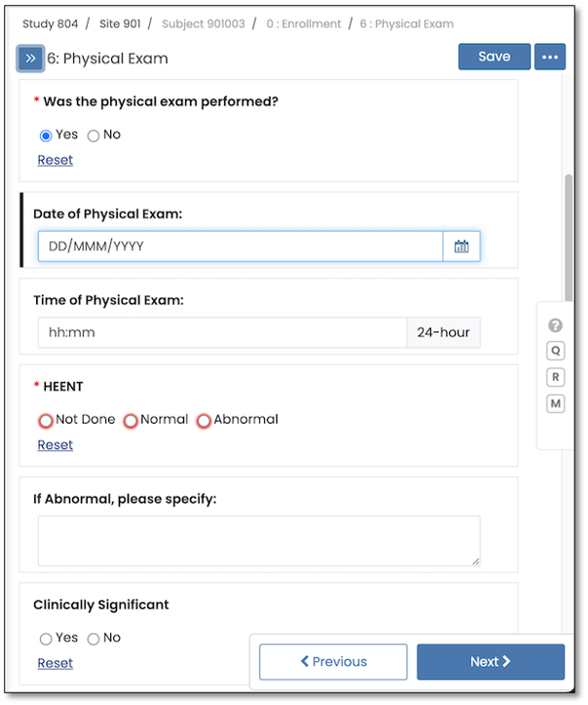This screenshot has width=588, height=705.
Task: Choose Normal for HEENT
Action: click(130, 421)
